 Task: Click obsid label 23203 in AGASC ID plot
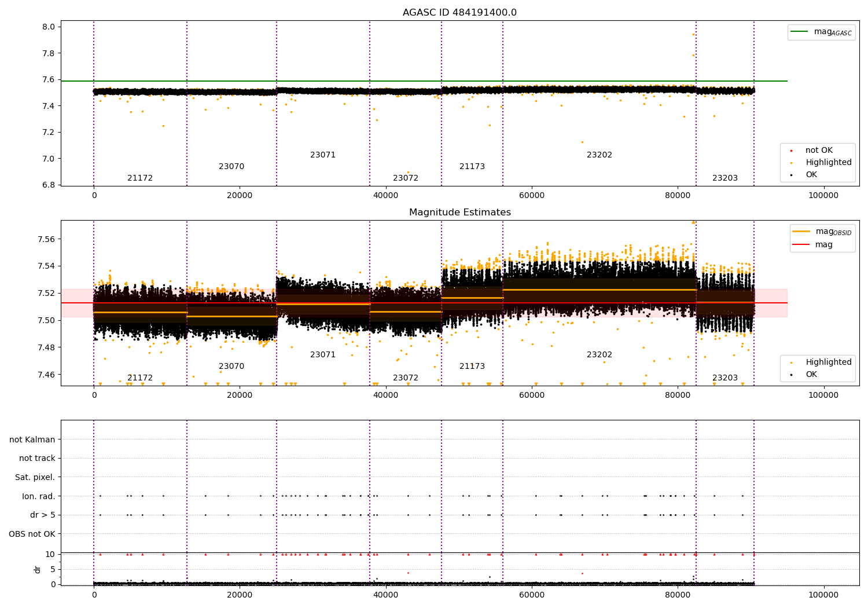point(725,178)
